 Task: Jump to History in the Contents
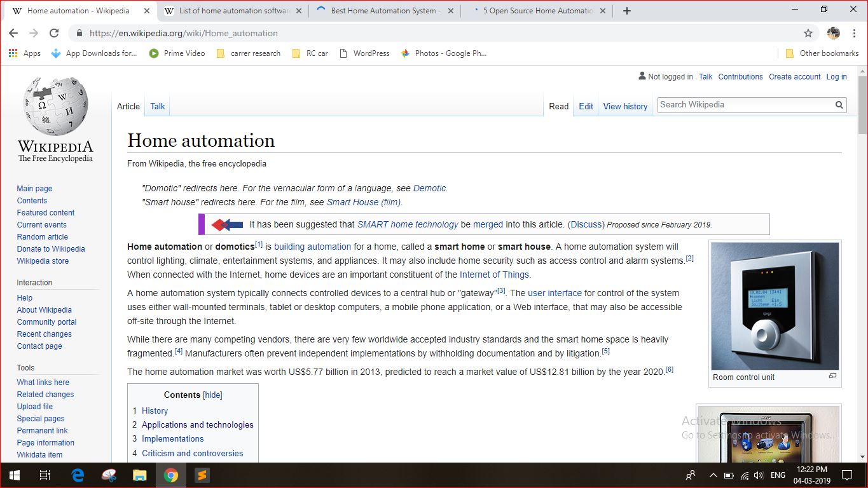click(155, 410)
